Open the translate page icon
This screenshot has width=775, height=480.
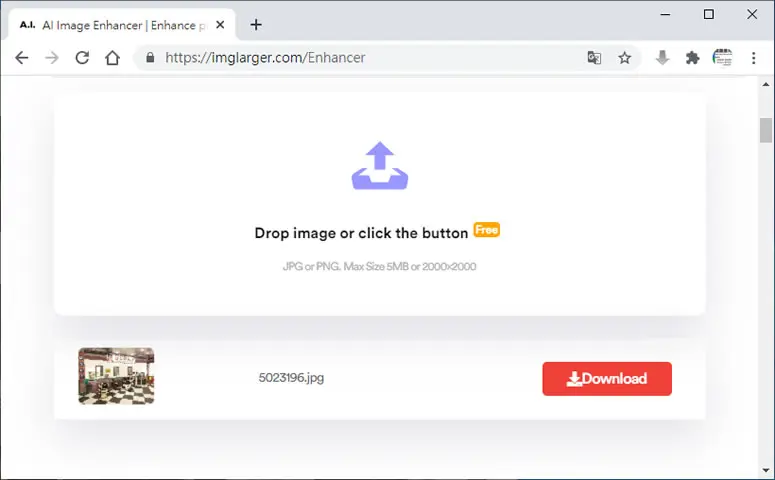coord(594,58)
